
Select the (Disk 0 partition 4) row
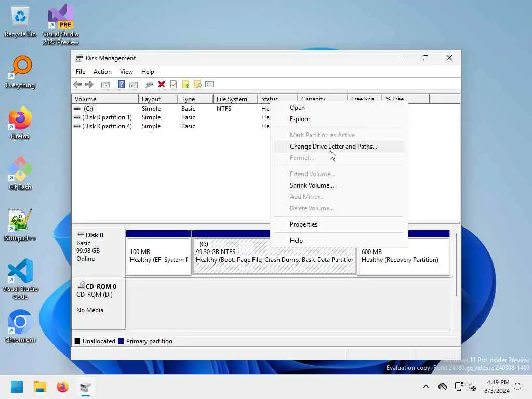(171, 126)
